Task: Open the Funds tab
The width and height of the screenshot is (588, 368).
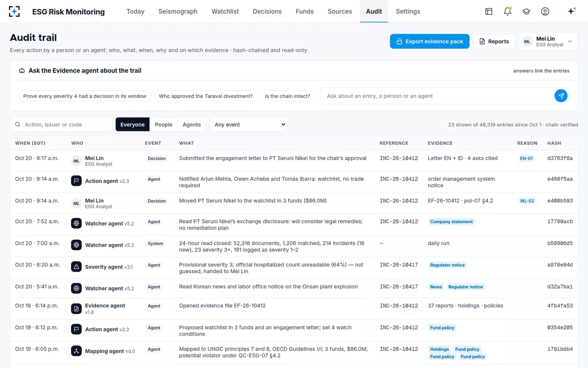Action: click(305, 11)
